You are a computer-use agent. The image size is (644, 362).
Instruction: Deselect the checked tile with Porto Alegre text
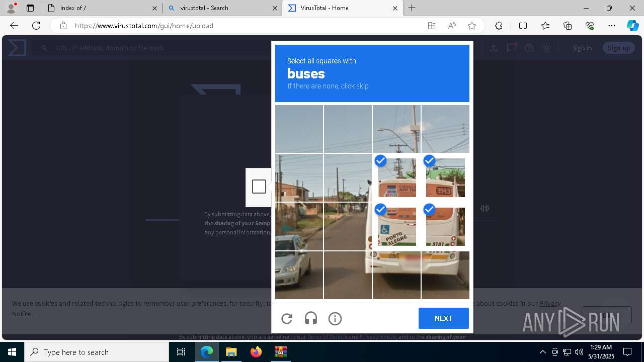point(396,226)
